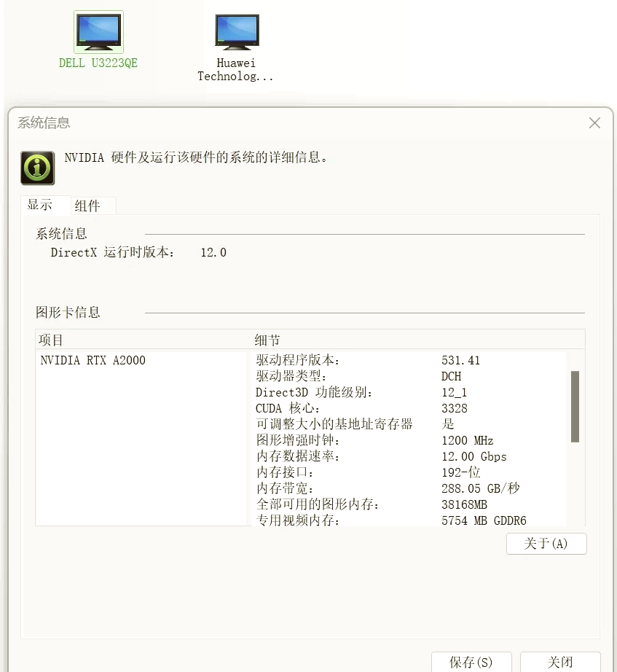
Task: Click the DirectX 运行时版本 label
Action: click(x=113, y=252)
